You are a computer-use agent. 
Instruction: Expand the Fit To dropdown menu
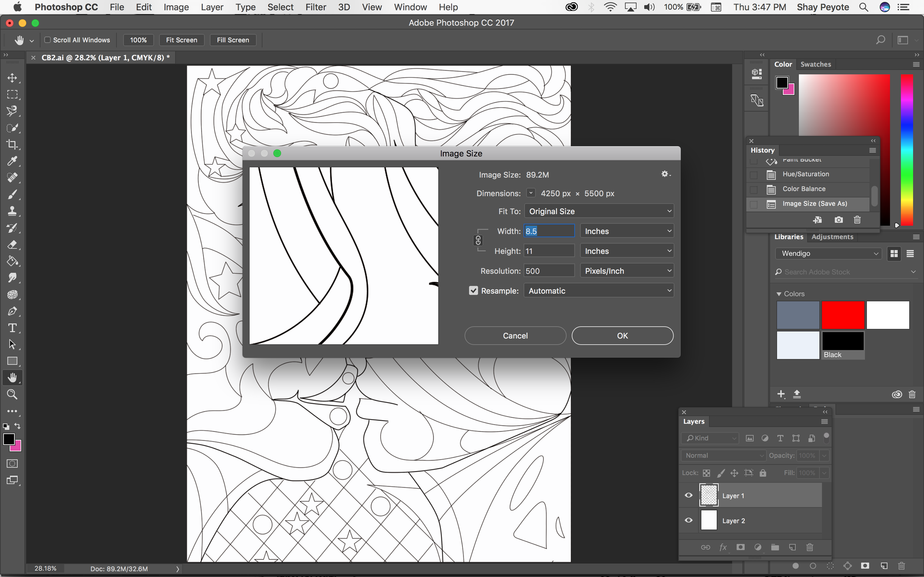click(599, 211)
